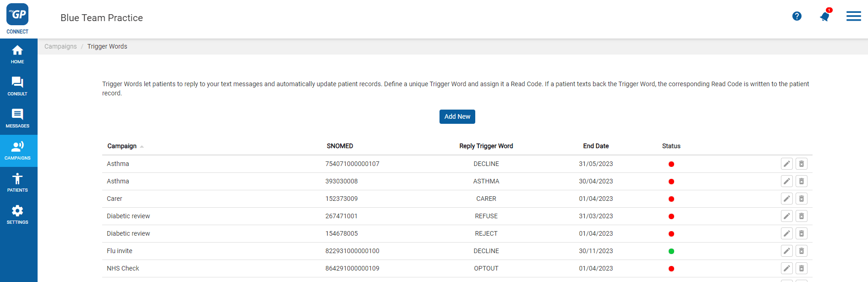This screenshot has width=868, height=282.
Task: Go to Home in sidebar
Action: point(17,55)
